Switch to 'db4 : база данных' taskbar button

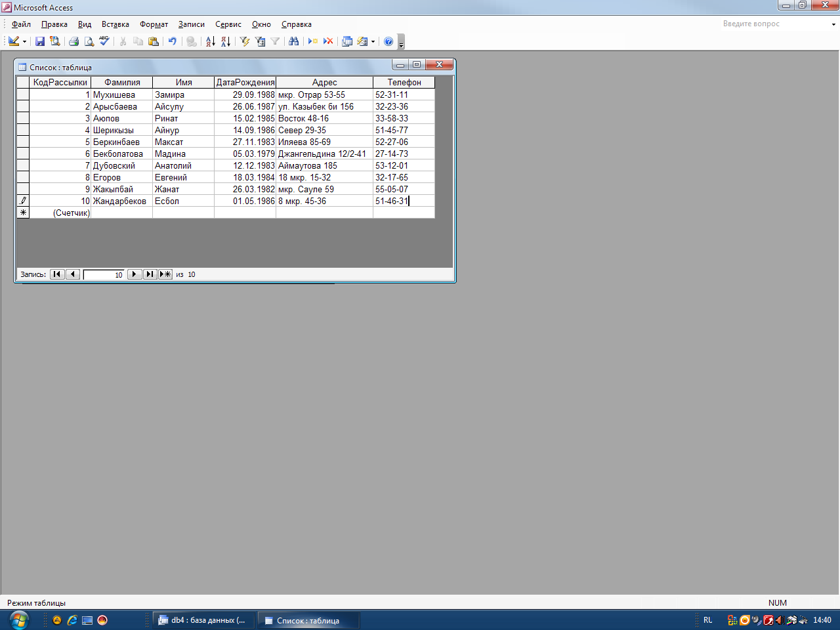click(203, 620)
